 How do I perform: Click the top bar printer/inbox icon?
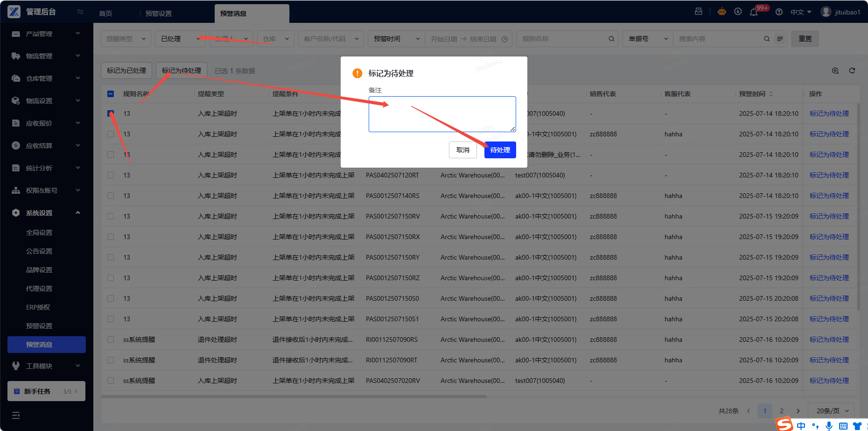point(699,12)
